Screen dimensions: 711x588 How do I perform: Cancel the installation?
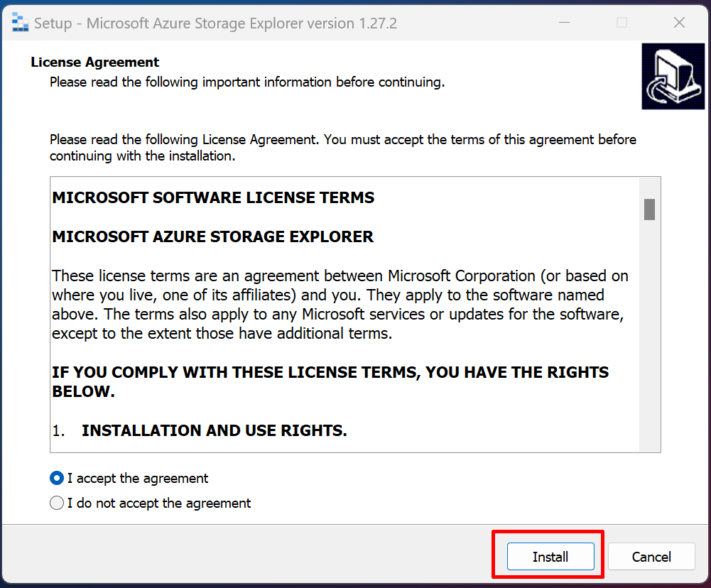pyautogui.click(x=651, y=556)
